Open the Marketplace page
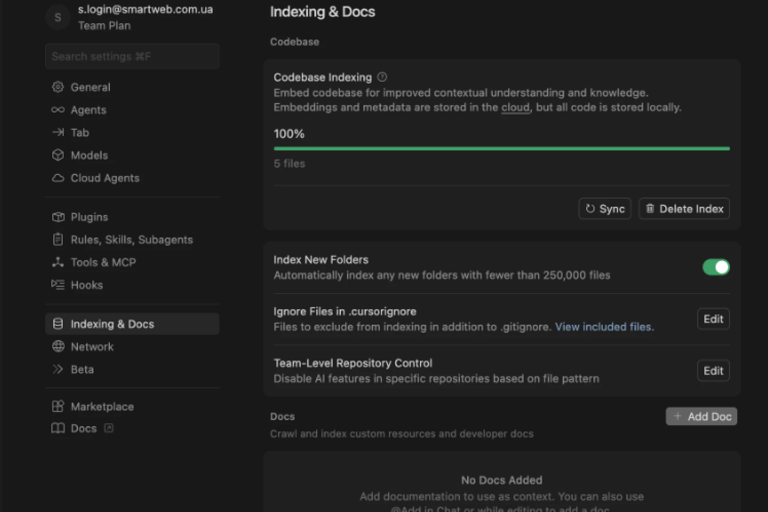Image resolution: width=768 pixels, height=512 pixels. 102,407
